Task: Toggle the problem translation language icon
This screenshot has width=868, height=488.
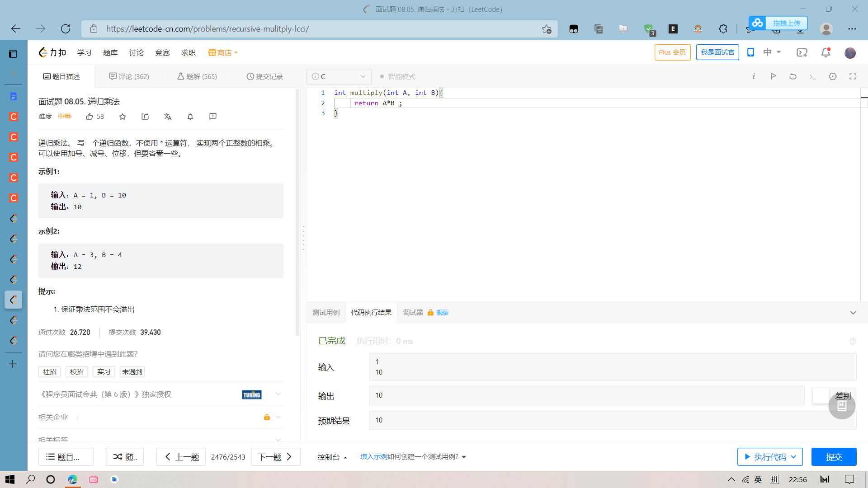Action: tap(168, 117)
